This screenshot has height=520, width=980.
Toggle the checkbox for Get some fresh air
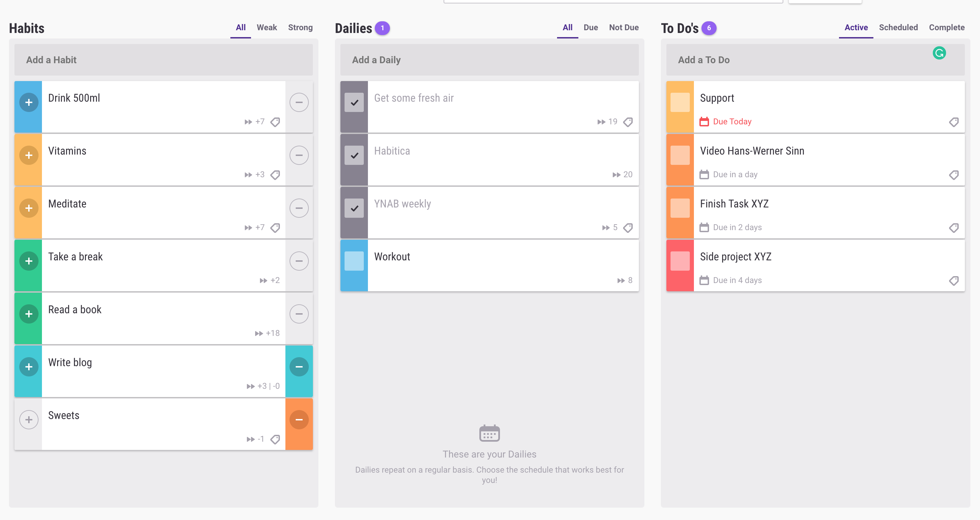click(x=355, y=102)
